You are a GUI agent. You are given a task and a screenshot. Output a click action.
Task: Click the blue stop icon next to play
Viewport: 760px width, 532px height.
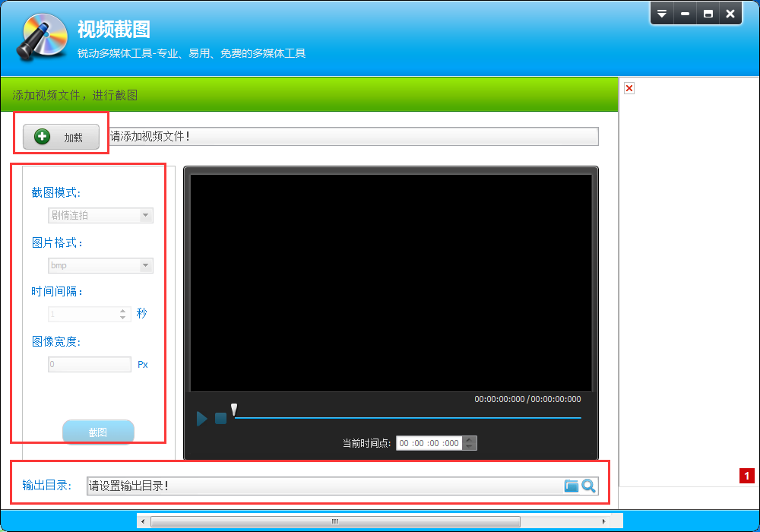pos(220,418)
